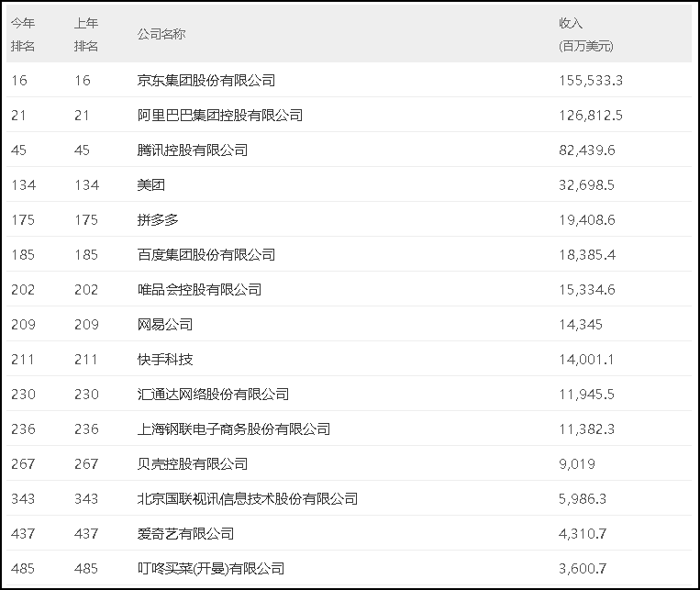Click this year's rank 211 for 快手科技
The height and width of the screenshot is (590, 700).
(22, 359)
